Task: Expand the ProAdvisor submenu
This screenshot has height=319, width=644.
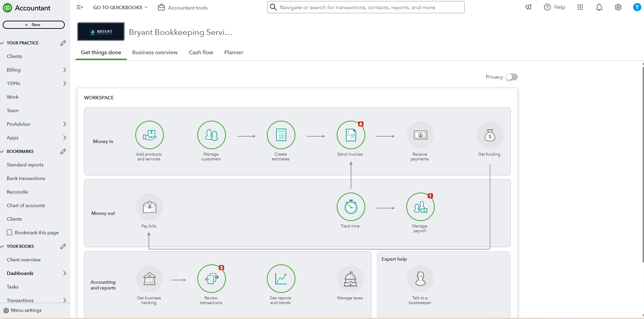Action: [64, 124]
